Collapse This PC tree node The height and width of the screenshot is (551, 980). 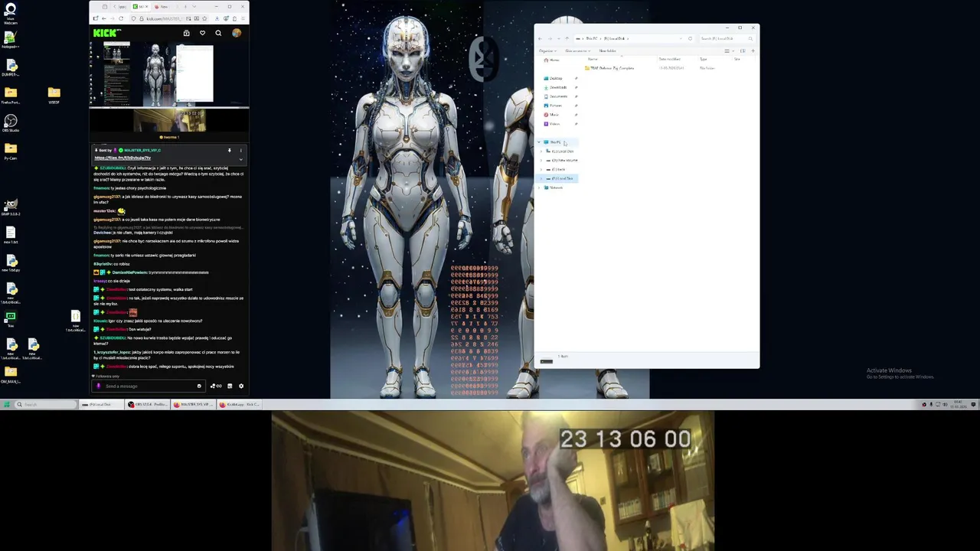(539, 142)
